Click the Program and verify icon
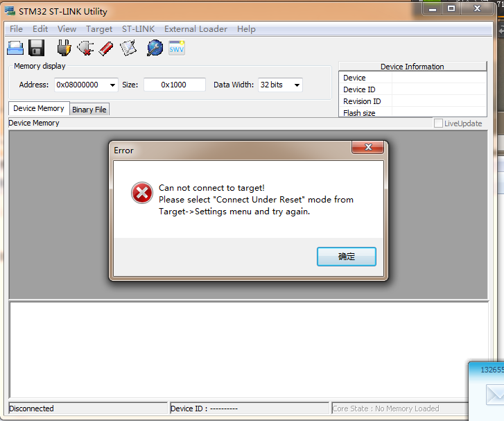504x421 pixels. click(x=128, y=49)
